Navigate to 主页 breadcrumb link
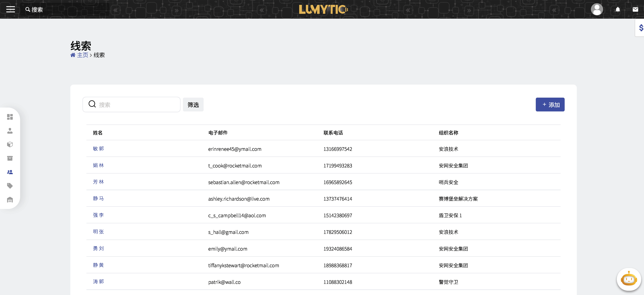Viewport: 644px width, 295px height. tap(83, 55)
